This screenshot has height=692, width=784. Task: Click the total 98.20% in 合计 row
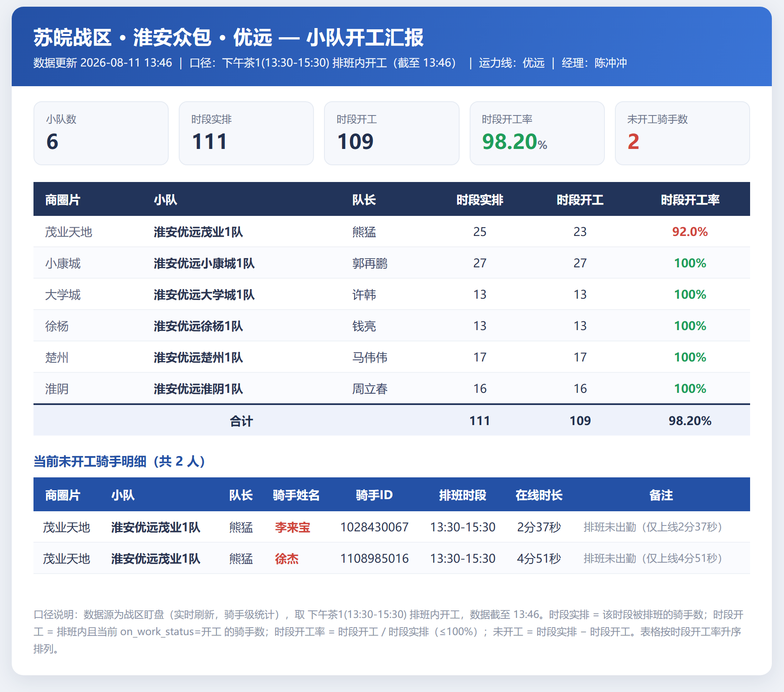[x=690, y=420]
